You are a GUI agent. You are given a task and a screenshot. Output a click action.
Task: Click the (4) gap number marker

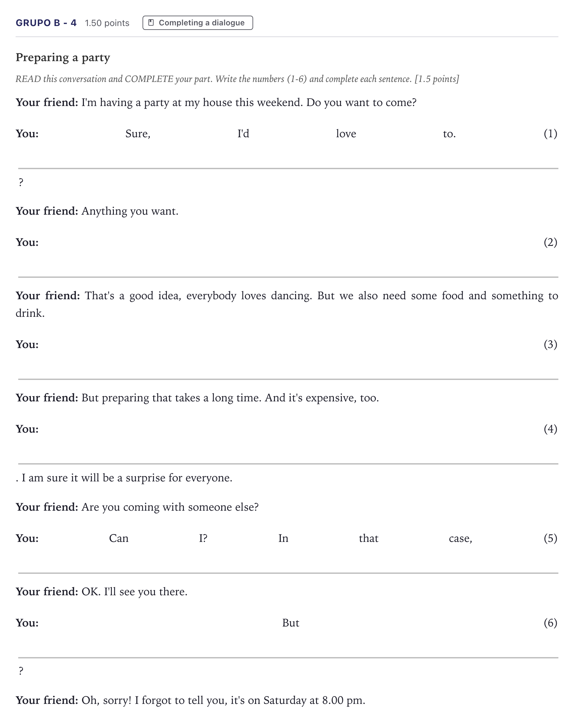tap(551, 429)
